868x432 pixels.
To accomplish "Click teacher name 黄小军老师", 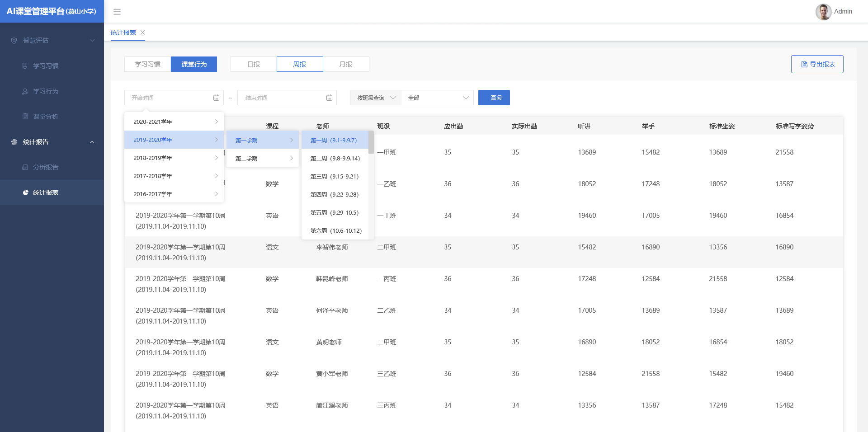I will (x=332, y=374).
